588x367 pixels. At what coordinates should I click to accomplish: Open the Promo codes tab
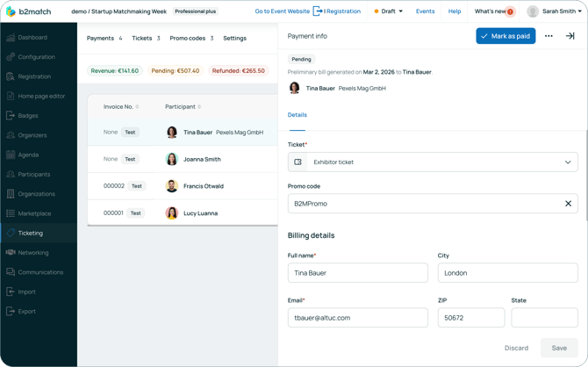click(191, 39)
